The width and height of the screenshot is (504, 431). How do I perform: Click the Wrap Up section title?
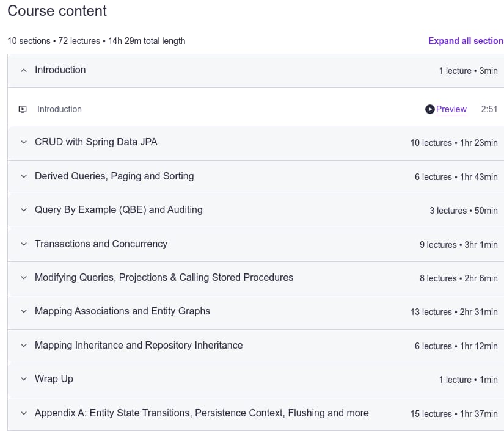coord(54,378)
